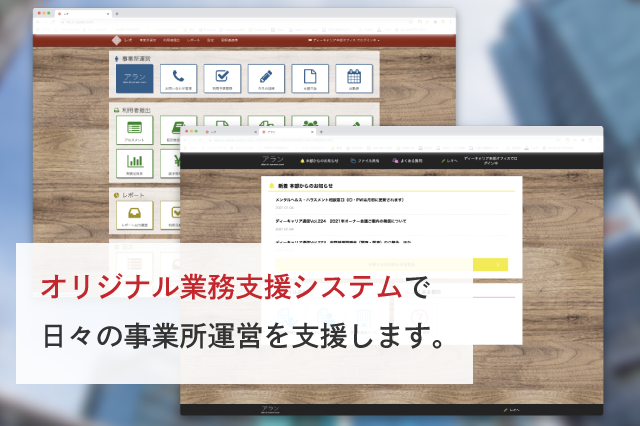Open the green bar chart tile
This screenshot has width=640, height=426.
134,163
